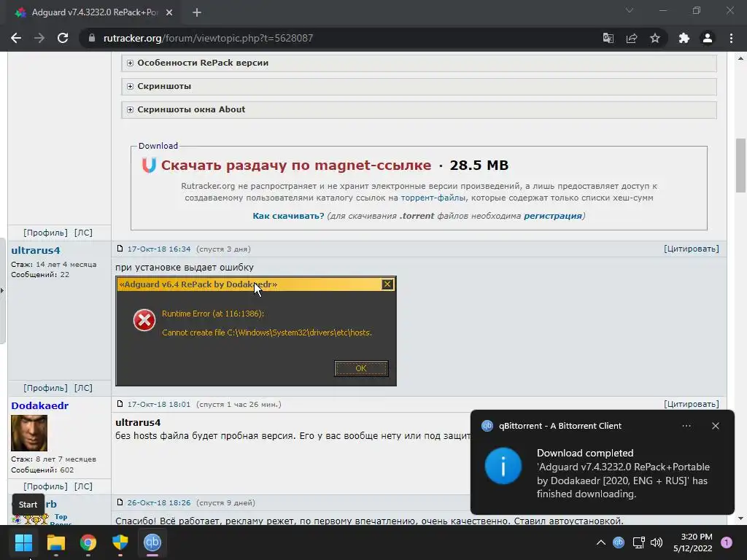Open volume speaker tray icon
This screenshot has width=747, height=560.
click(x=657, y=542)
